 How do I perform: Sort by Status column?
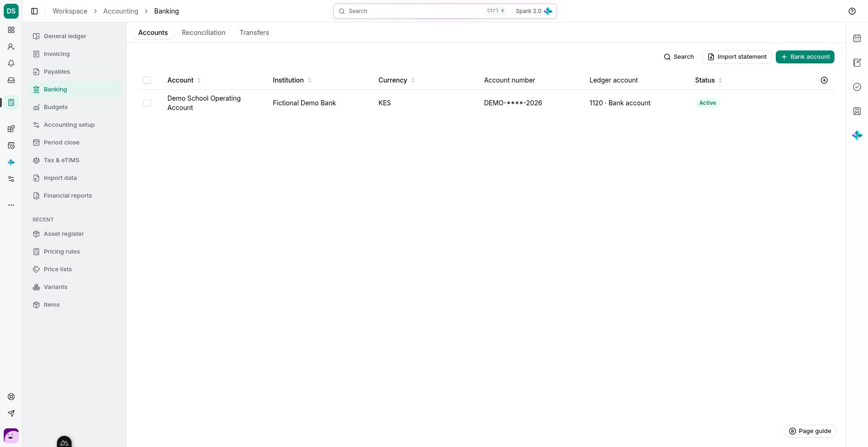(x=709, y=80)
